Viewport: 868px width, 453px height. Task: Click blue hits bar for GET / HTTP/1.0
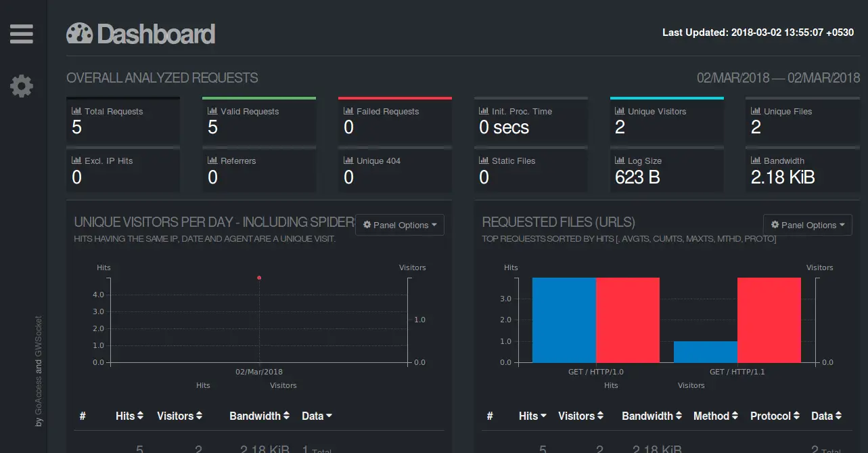(564, 320)
